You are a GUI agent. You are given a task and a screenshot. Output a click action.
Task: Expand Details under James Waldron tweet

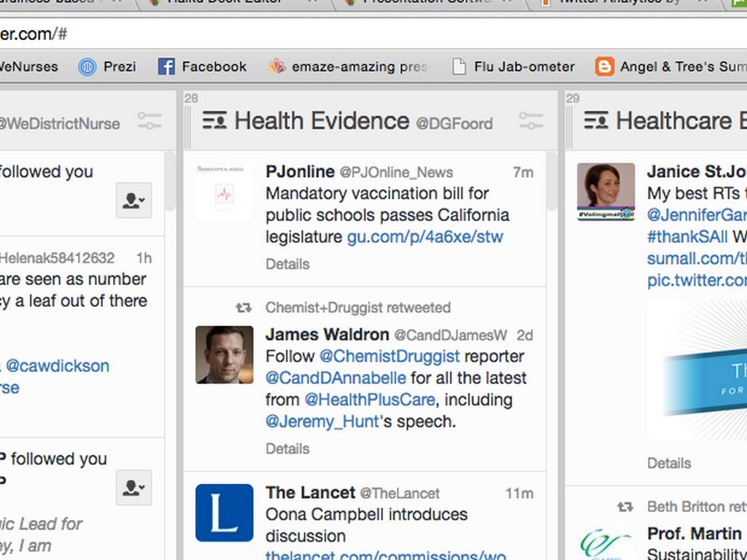tap(287, 448)
